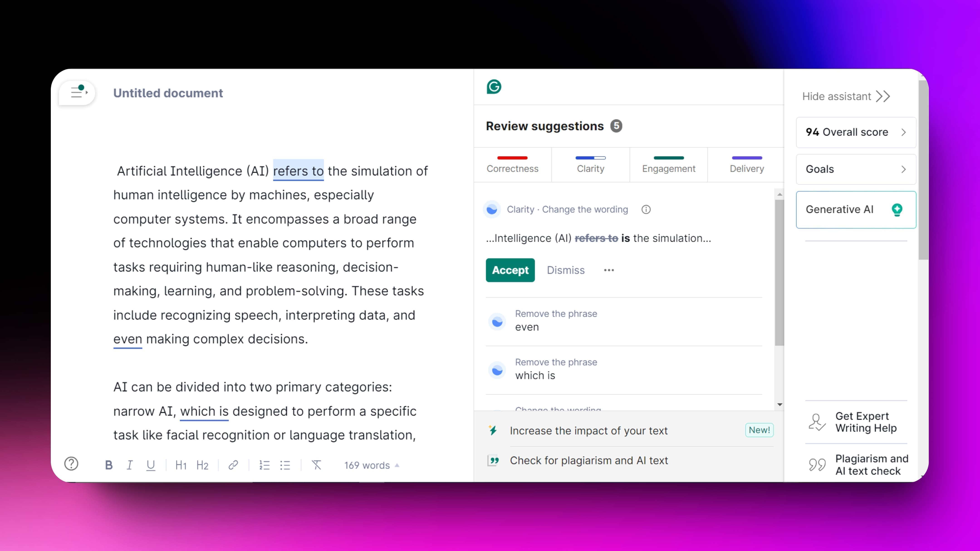
Task: Switch to the Correctness tab
Action: 513,163
